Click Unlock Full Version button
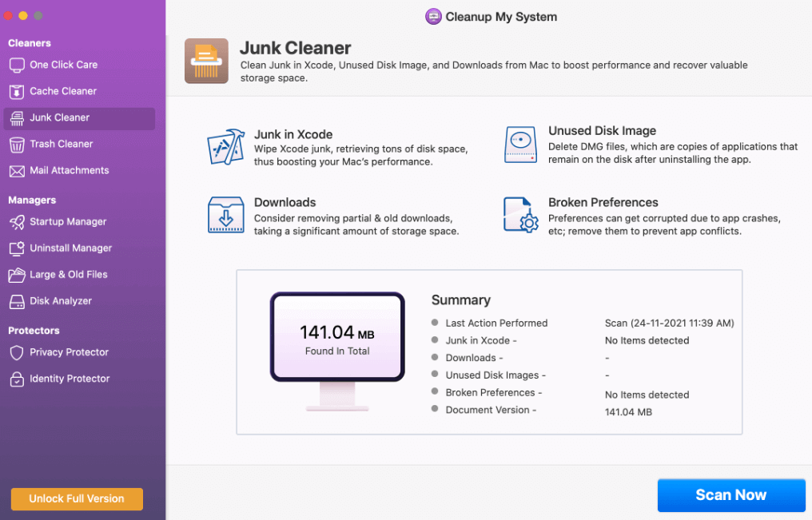 77,498
